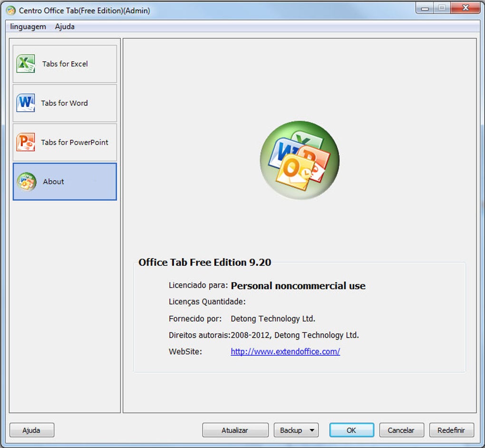Click the Redefinir button

tap(452, 430)
